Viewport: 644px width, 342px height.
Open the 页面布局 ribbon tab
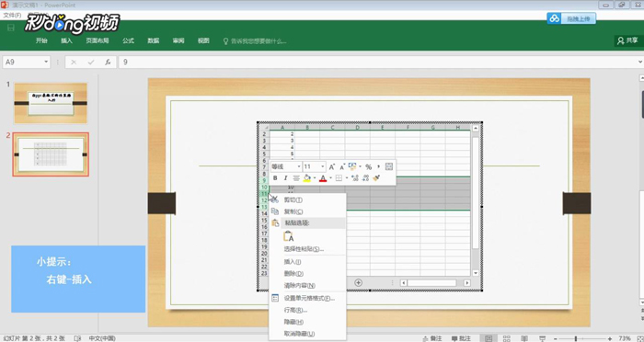point(98,40)
